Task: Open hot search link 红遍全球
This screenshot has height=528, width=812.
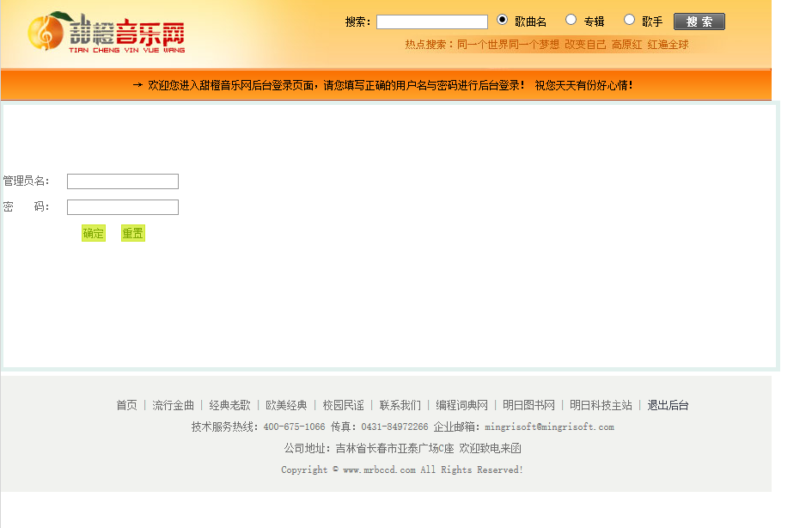Action: [x=668, y=45]
